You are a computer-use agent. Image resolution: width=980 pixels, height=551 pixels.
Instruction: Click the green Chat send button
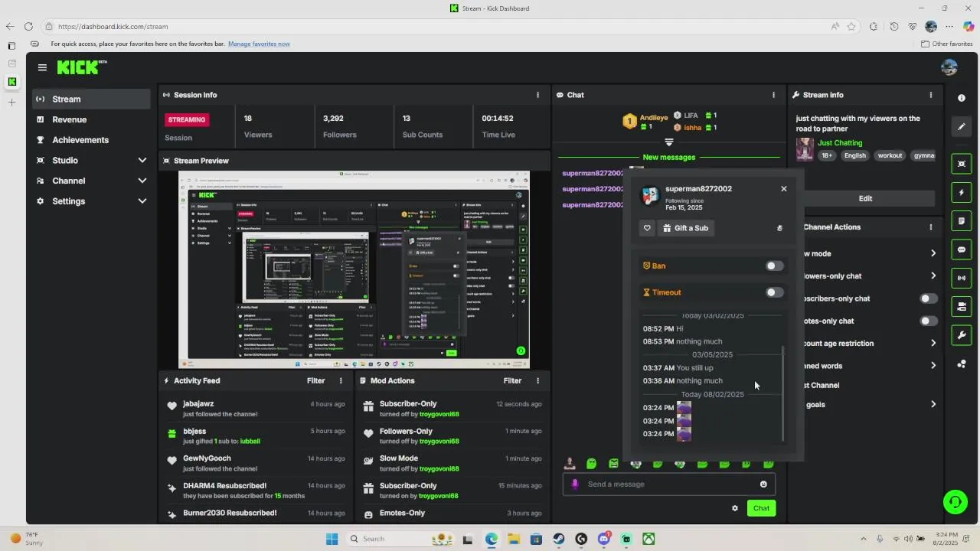point(761,508)
